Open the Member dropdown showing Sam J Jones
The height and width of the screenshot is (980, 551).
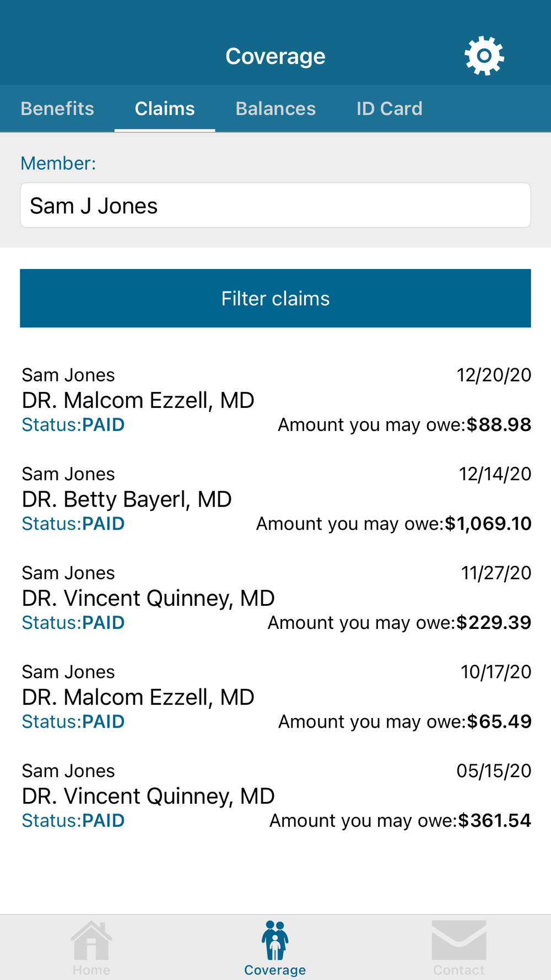tap(275, 206)
